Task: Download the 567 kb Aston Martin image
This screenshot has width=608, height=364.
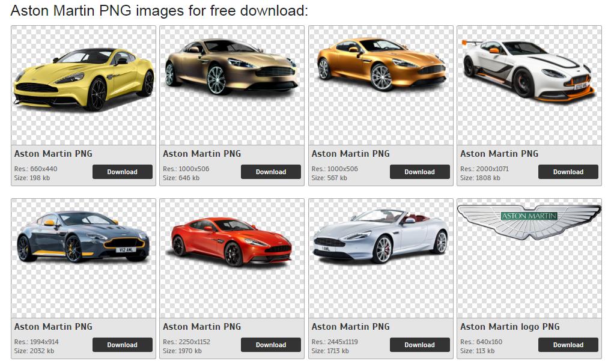Action: pyautogui.click(x=419, y=172)
